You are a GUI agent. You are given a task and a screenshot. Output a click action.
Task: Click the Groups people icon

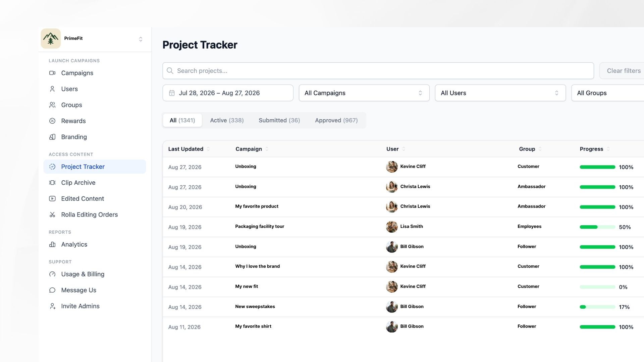pyautogui.click(x=52, y=105)
